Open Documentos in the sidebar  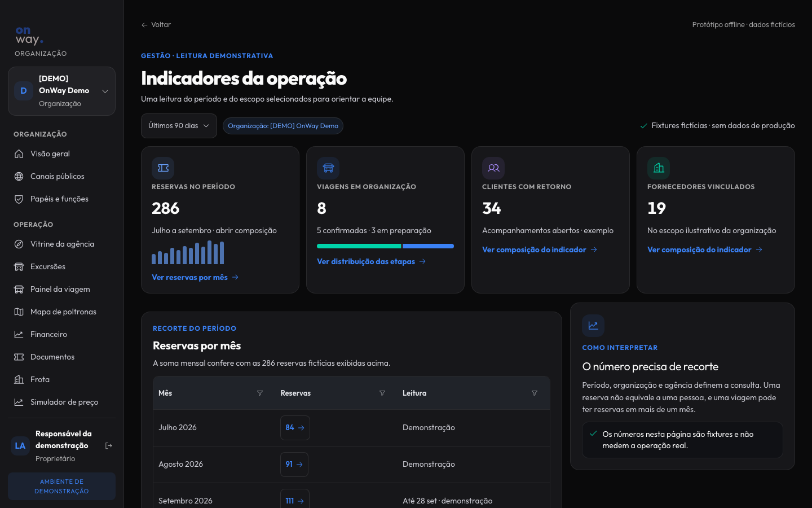click(61, 357)
